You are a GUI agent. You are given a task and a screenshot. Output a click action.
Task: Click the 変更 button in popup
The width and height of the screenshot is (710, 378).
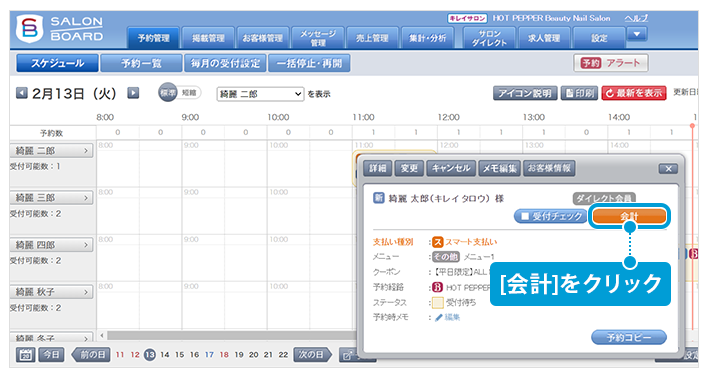click(409, 168)
